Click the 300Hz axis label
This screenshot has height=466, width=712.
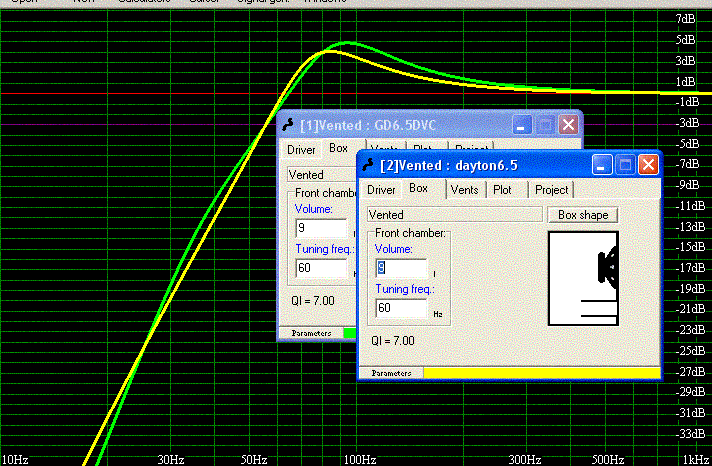(524, 460)
